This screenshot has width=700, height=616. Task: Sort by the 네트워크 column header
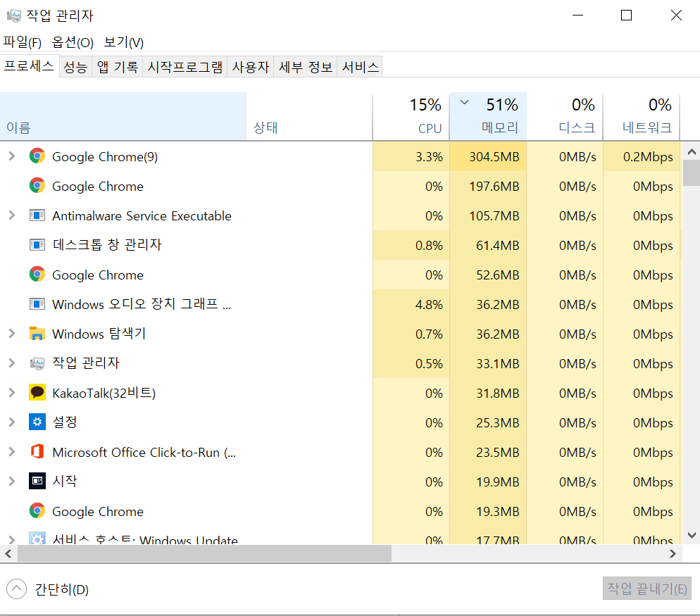tap(642, 116)
